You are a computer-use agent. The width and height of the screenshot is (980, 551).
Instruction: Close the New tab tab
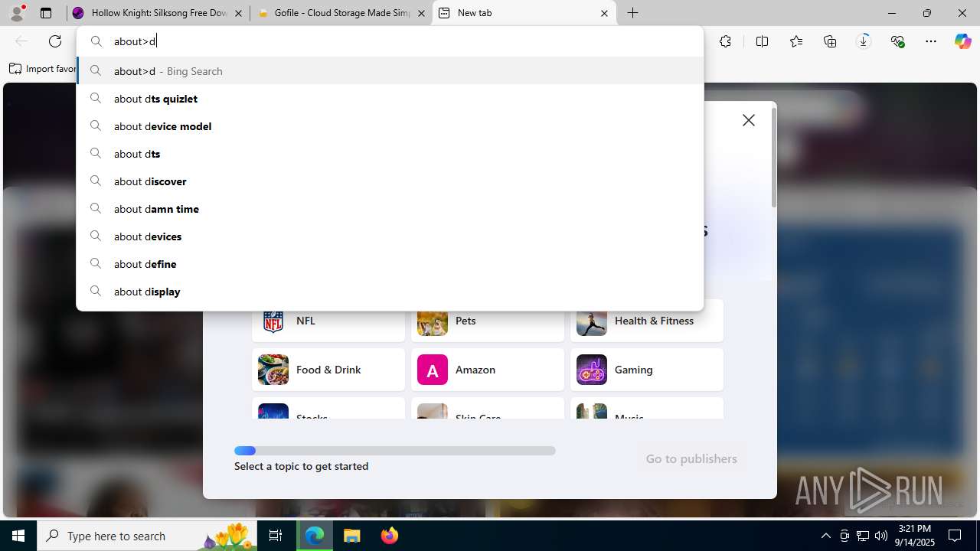pyautogui.click(x=604, y=13)
